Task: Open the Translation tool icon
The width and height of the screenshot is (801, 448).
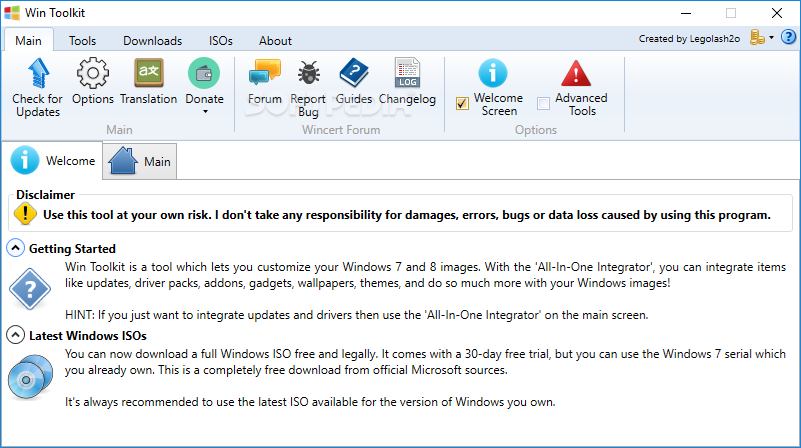Action: [149, 73]
